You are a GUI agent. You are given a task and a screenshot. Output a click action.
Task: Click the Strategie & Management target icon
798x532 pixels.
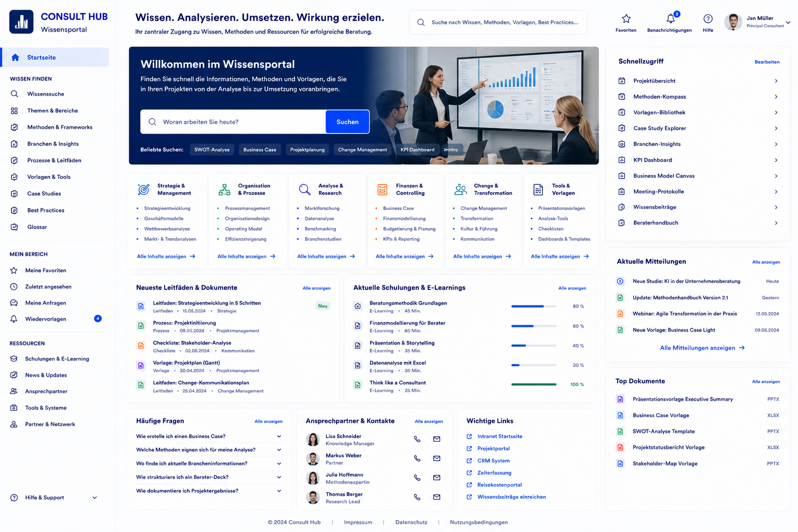pyautogui.click(x=143, y=190)
